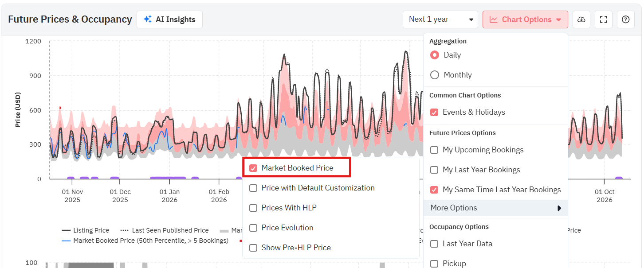
Task: Enable Price Evolution checkbox
Action: click(253, 228)
